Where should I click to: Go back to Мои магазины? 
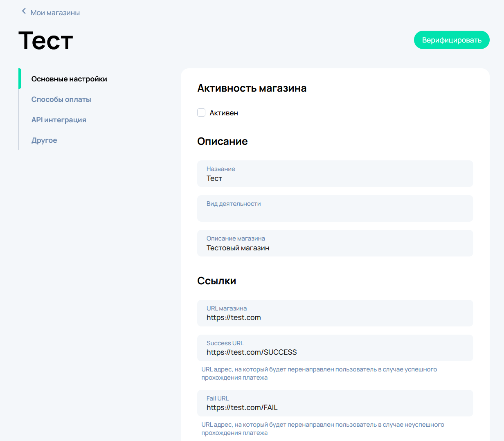point(55,13)
